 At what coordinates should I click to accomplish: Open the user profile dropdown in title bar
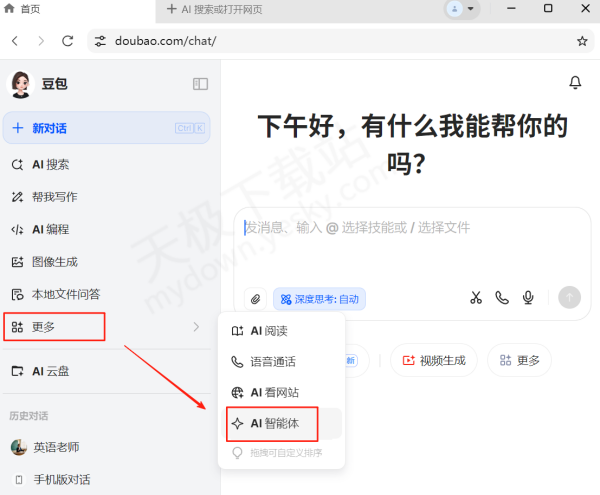(x=462, y=9)
